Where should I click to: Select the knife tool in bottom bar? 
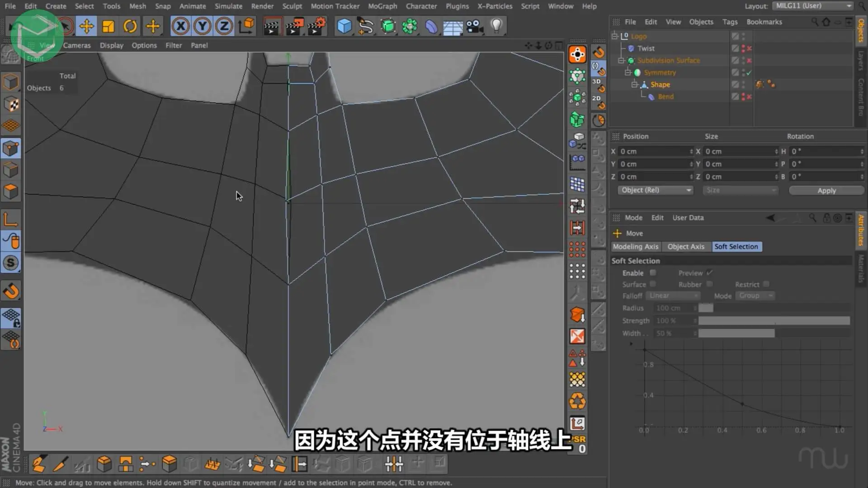(x=60, y=463)
